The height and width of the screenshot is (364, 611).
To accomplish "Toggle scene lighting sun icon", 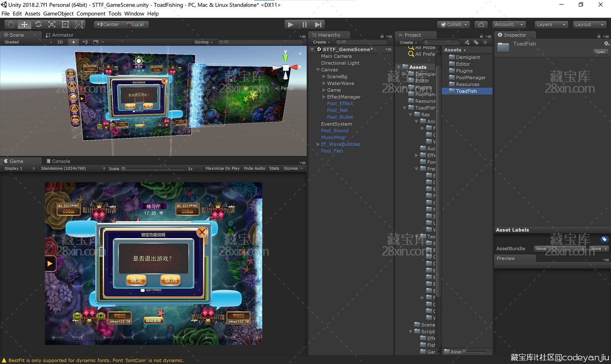I will tap(73, 42).
